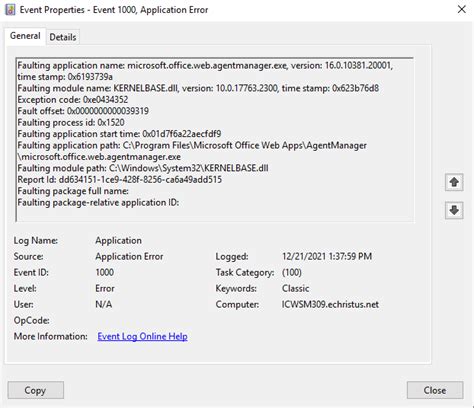The image size is (474, 408).
Task: Click the Source value Application Error
Action: pyautogui.click(x=129, y=256)
